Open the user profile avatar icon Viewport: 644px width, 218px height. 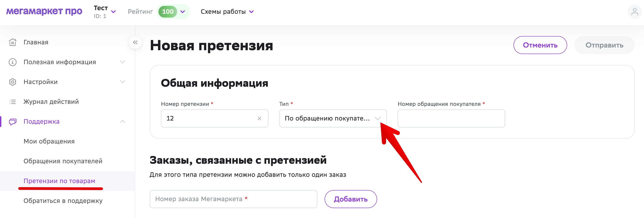point(635,12)
